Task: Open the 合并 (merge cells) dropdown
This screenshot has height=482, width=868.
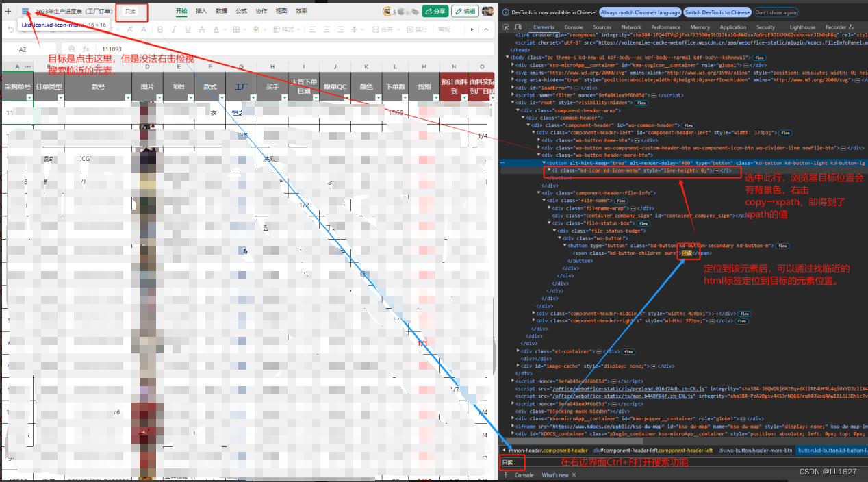Action: click(x=386, y=29)
